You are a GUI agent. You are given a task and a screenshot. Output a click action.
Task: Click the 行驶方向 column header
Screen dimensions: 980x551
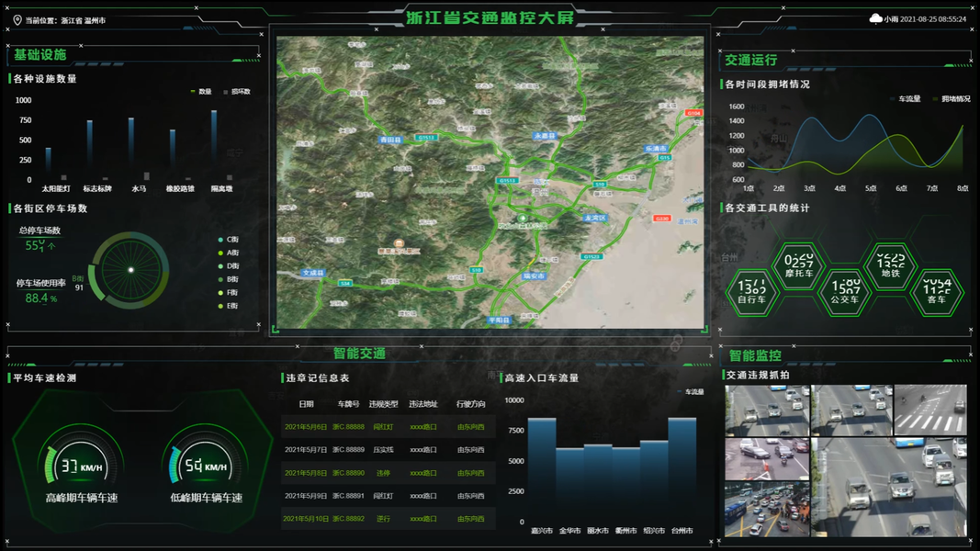(470, 404)
